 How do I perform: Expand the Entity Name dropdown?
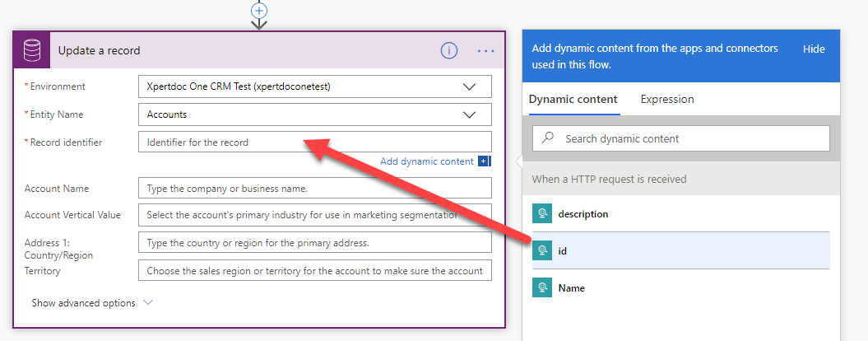pyautogui.click(x=469, y=114)
